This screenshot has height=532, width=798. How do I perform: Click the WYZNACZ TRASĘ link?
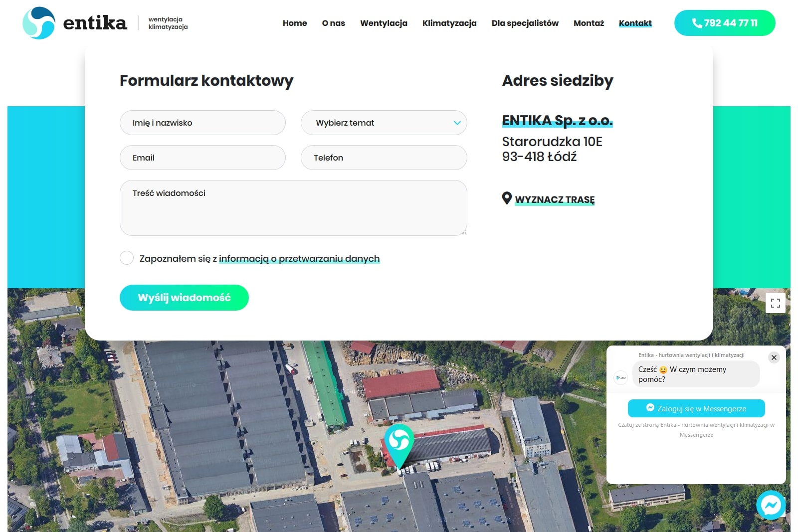coord(555,199)
